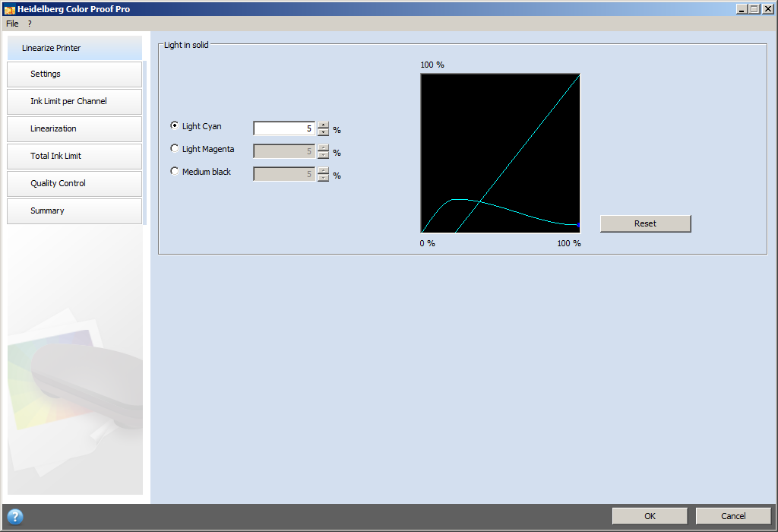Click Light Magenta spinner up arrow
778x532 pixels.
pyautogui.click(x=323, y=148)
